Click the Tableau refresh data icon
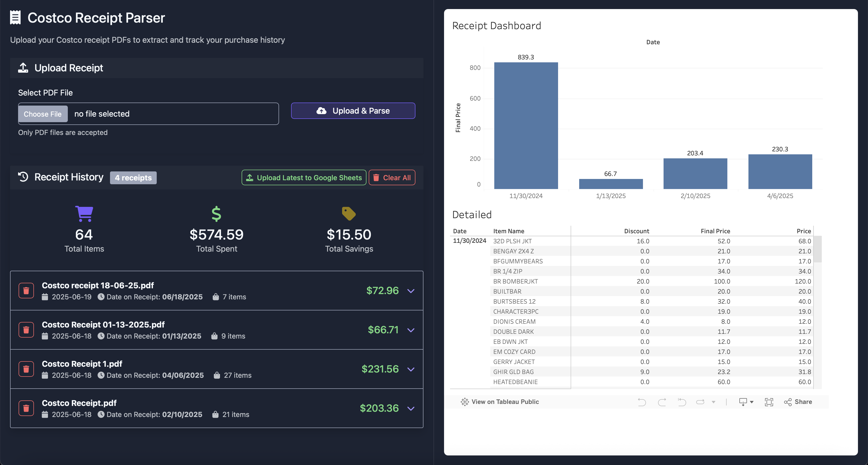Image resolution: width=868 pixels, height=465 pixels. (700, 402)
